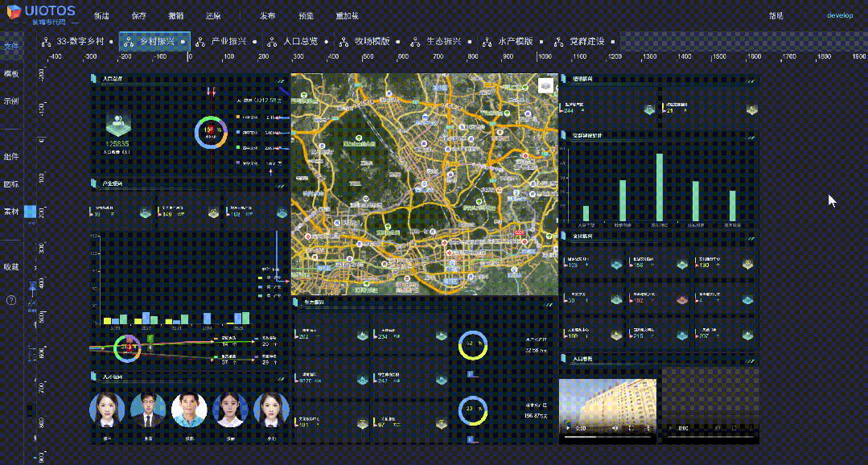Click the 125835 population value
This screenshot has height=465, width=868.
click(117, 144)
